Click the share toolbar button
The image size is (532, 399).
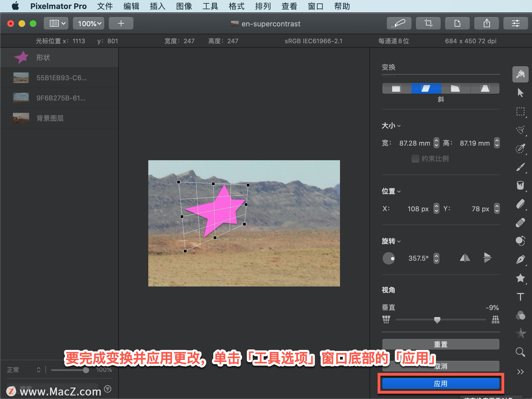pyautogui.click(x=486, y=23)
